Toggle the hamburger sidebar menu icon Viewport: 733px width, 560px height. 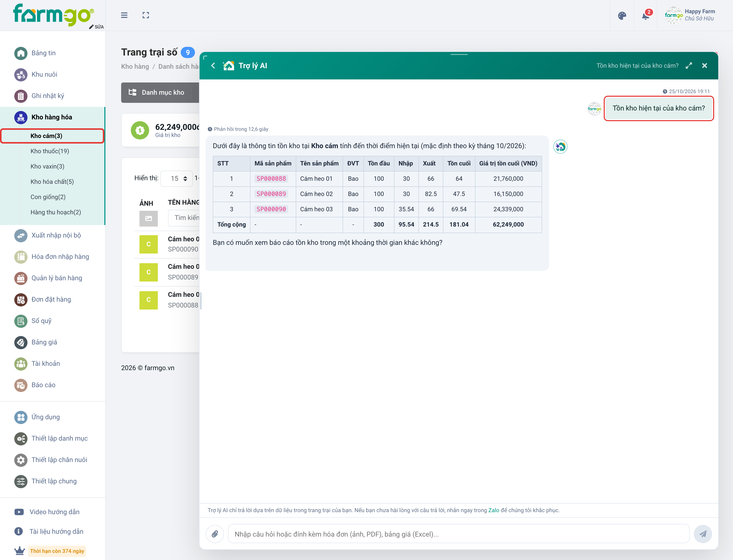[x=124, y=15]
